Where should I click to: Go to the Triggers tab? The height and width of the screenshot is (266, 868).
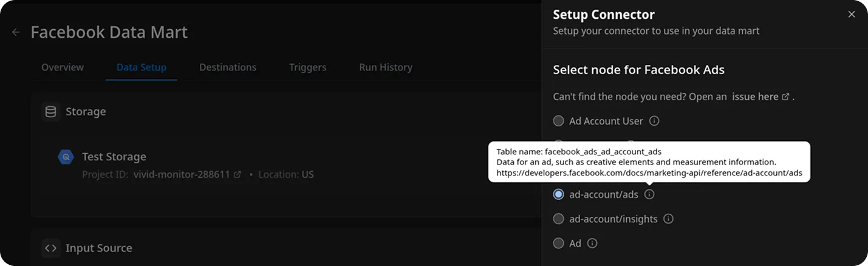pyautogui.click(x=307, y=67)
